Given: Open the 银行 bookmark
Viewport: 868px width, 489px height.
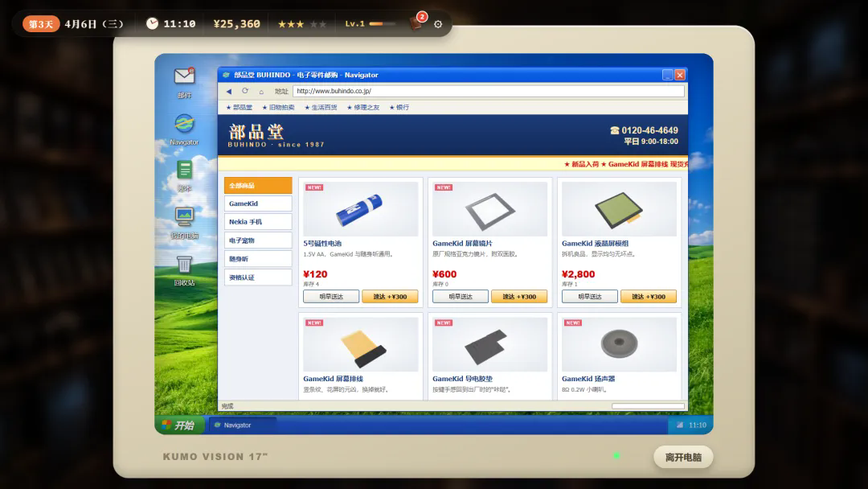Looking at the screenshot, I should coord(399,108).
